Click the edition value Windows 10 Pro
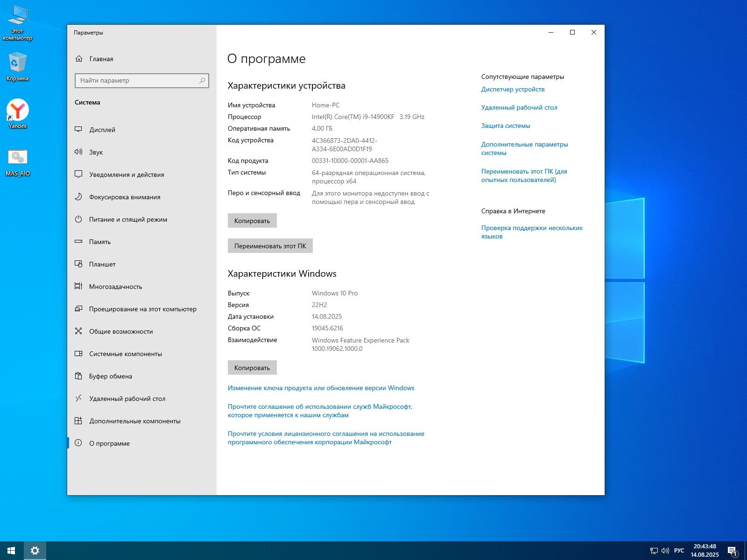This screenshot has width=747, height=560. tap(335, 293)
